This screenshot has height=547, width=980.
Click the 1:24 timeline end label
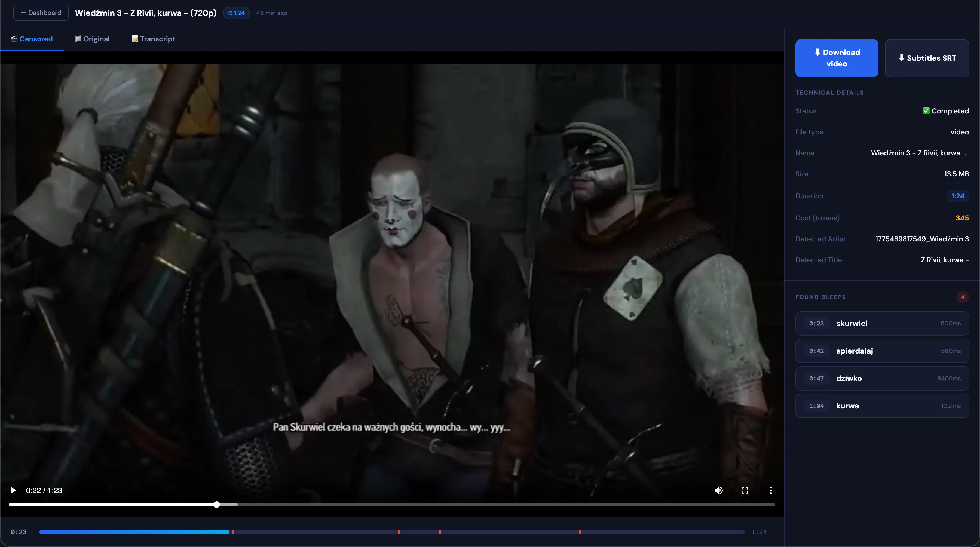(x=759, y=532)
